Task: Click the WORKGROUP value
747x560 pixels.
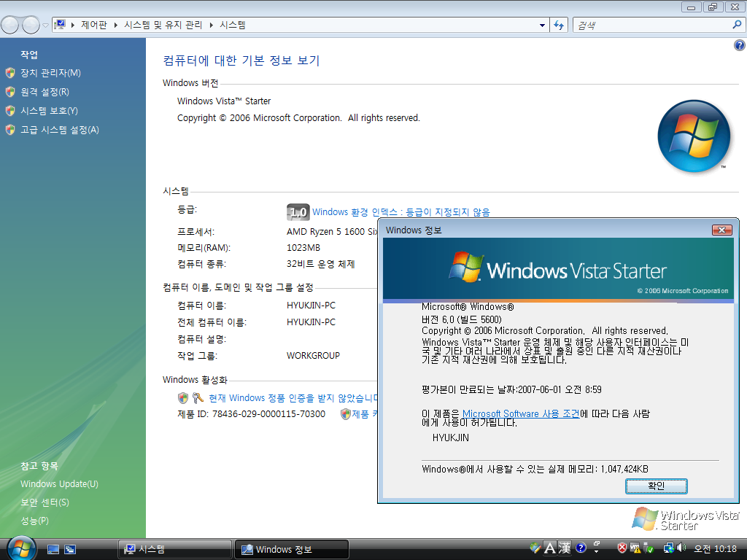Action: [x=313, y=356]
